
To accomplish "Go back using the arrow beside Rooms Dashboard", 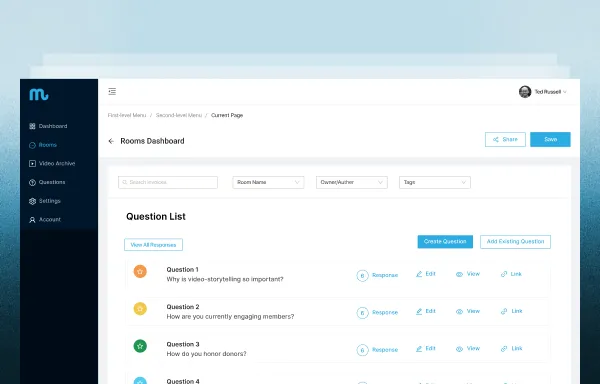I will click(111, 141).
